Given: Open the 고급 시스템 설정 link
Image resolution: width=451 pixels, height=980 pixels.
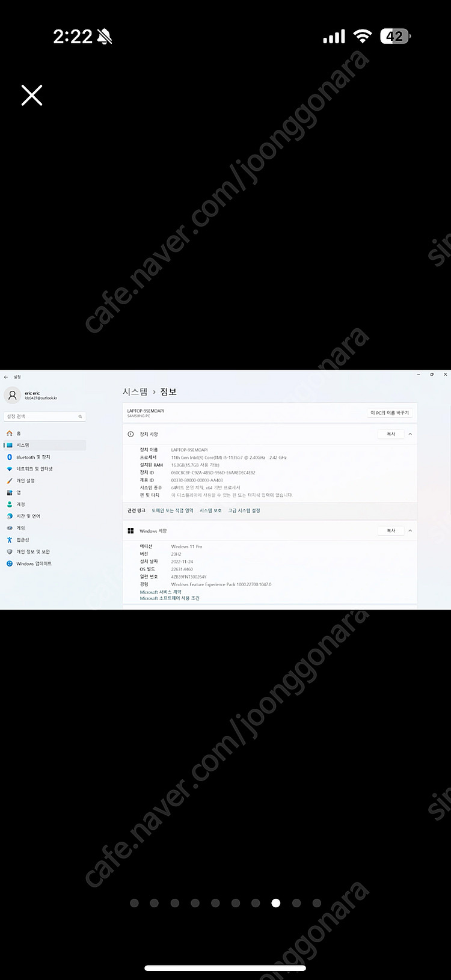Looking at the screenshot, I should (244, 510).
